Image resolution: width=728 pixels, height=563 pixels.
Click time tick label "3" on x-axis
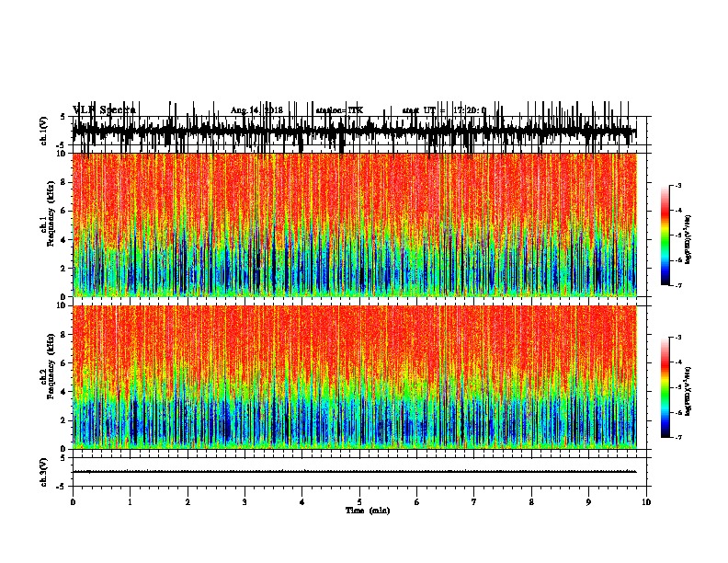pos(245,502)
